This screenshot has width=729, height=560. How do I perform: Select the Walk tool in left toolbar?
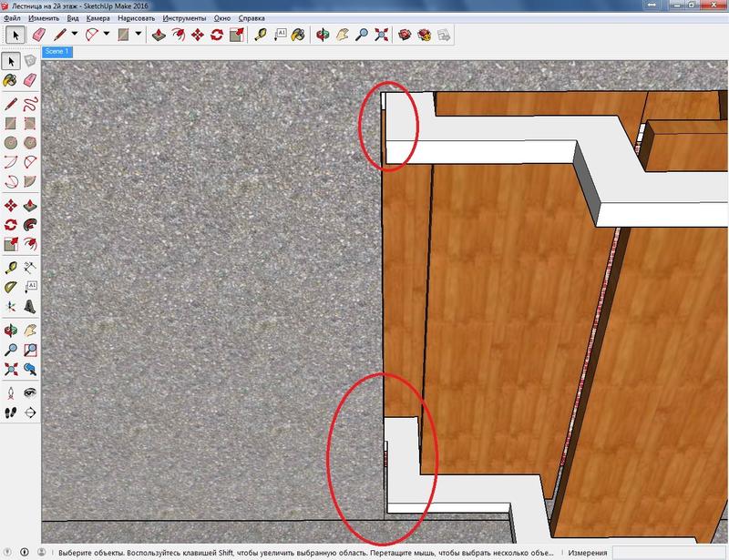10,411
